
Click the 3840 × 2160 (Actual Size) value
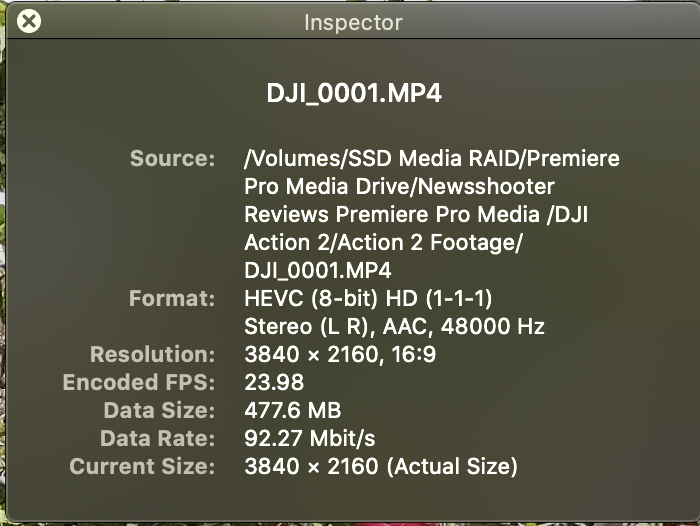(x=380, y=467)
